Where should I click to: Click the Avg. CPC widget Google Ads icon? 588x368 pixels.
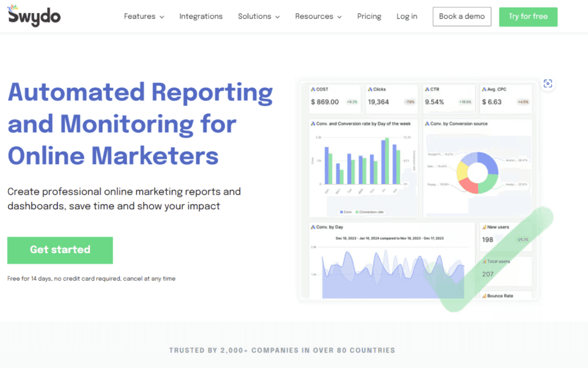point(484,89)
